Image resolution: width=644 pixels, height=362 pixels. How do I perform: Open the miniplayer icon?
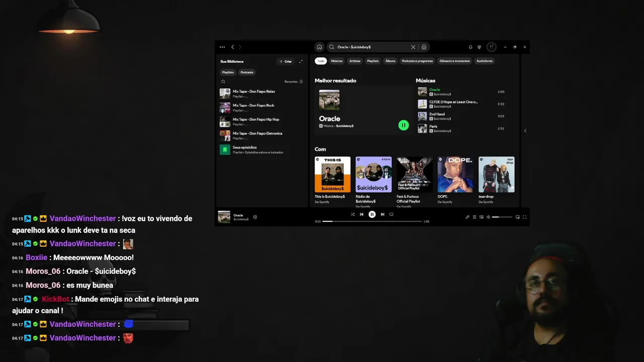point(517,217)
